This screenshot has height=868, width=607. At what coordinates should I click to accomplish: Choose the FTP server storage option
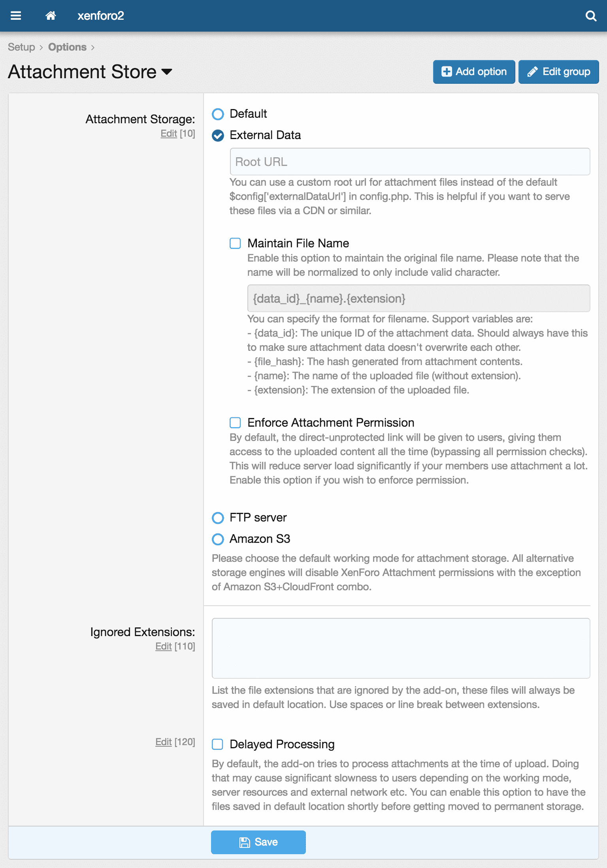pyautogui.click(x=218, y=518)
